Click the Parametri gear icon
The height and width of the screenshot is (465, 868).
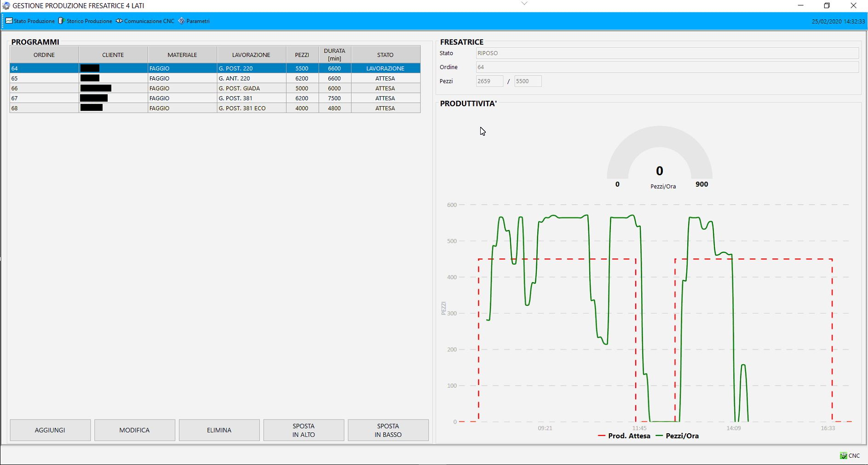[182, 21]
